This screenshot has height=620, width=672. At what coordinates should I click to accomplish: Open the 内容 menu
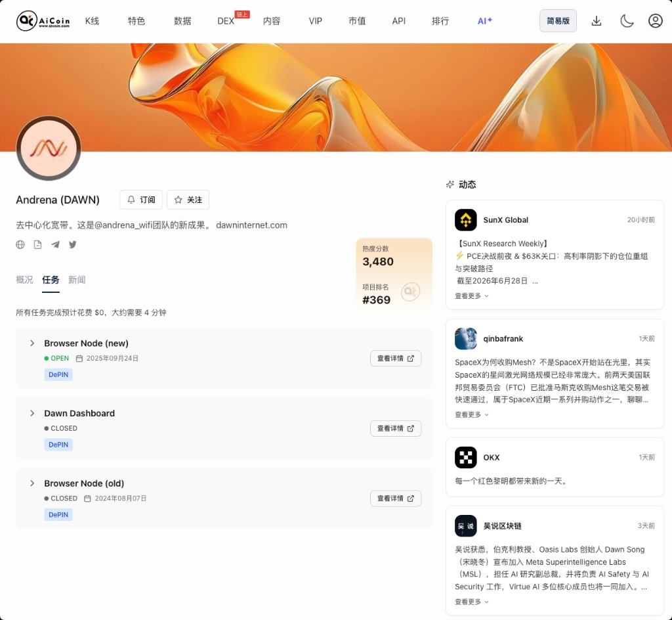(272, 20)
